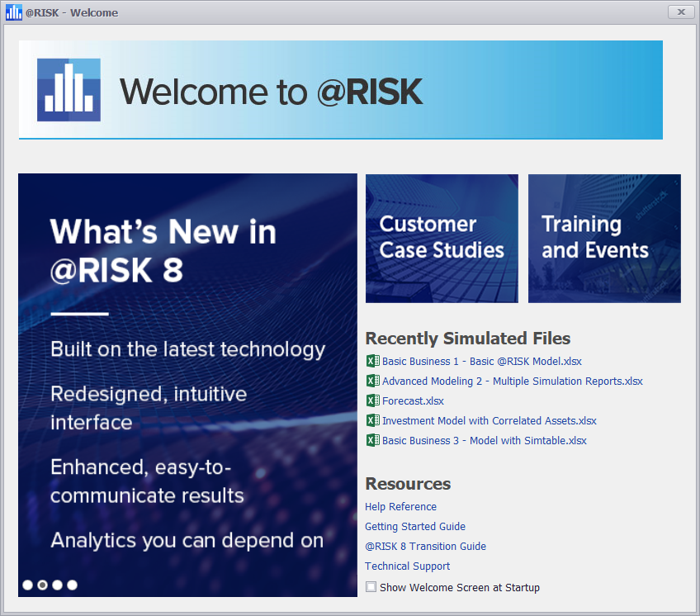Open the Training and Events tile
The image size is (700, 616).
pos(604,238)
